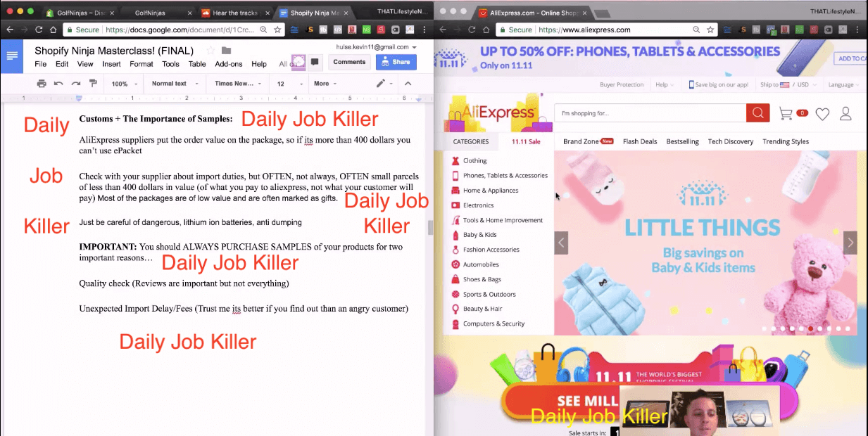
Task: Open the Normal text style dropdown
Action: pyautogui.click(x=175, y=84)
